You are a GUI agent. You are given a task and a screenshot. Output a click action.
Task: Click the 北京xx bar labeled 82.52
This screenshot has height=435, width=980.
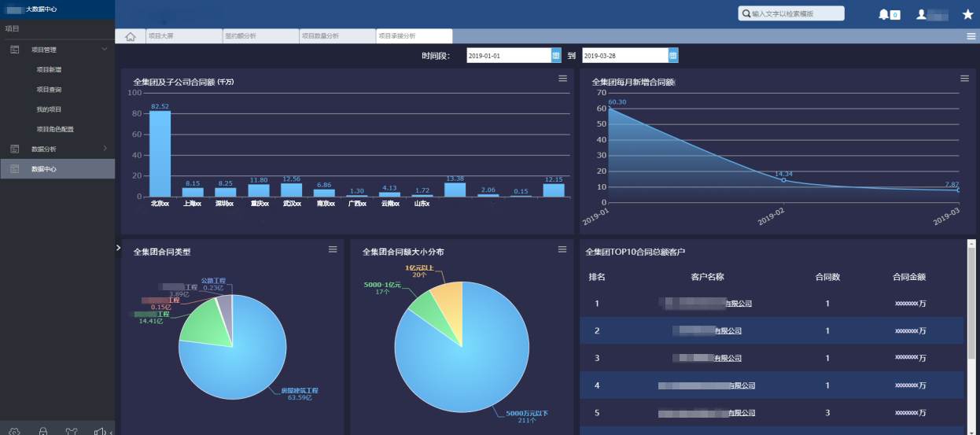[160, 153]
